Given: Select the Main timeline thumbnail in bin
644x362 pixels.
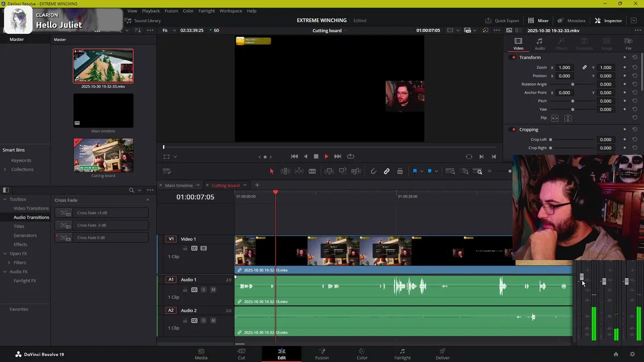Looking at the screenshot, I should pos(103,111).
